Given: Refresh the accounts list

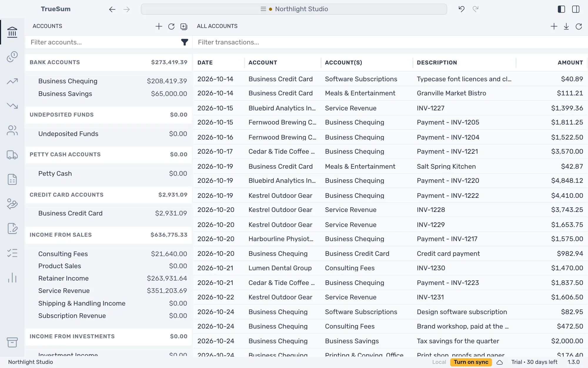Looking at the screenshot, I should point(171,26).
